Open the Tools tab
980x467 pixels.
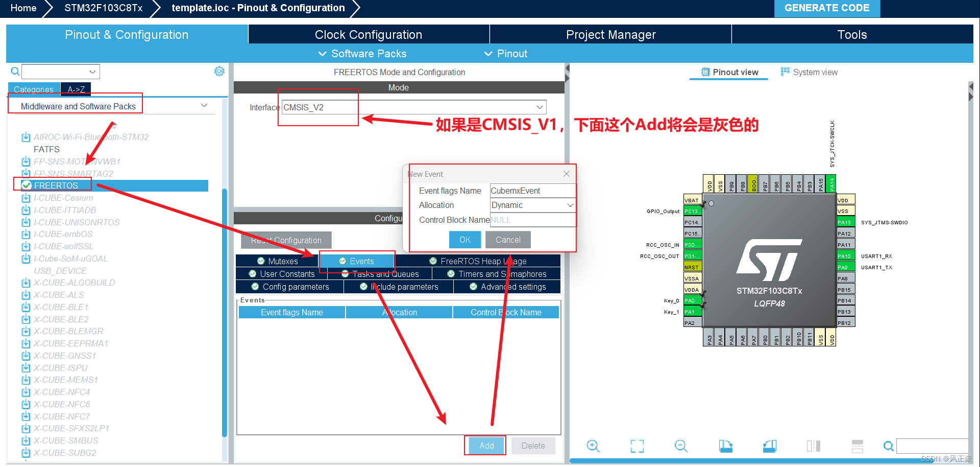pyautogui.click(x=852, y=35)
